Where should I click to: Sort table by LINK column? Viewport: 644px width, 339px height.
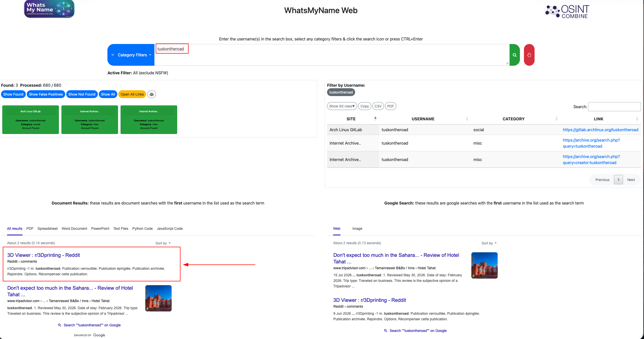pos(601,119)
